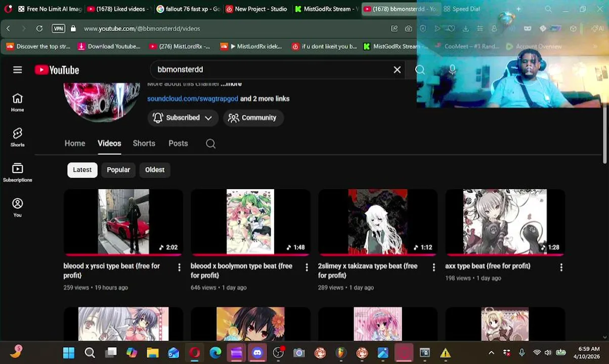Open 'if u dont likeit you b...' bookmark
This screenshot has width=609, height=364.
[324, 47]
